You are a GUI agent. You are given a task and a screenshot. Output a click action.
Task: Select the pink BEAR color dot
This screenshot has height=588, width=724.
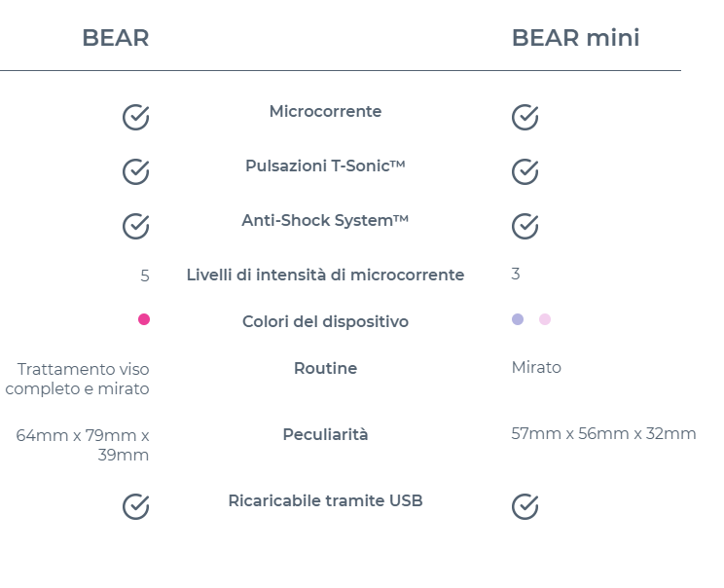point(144,319)
